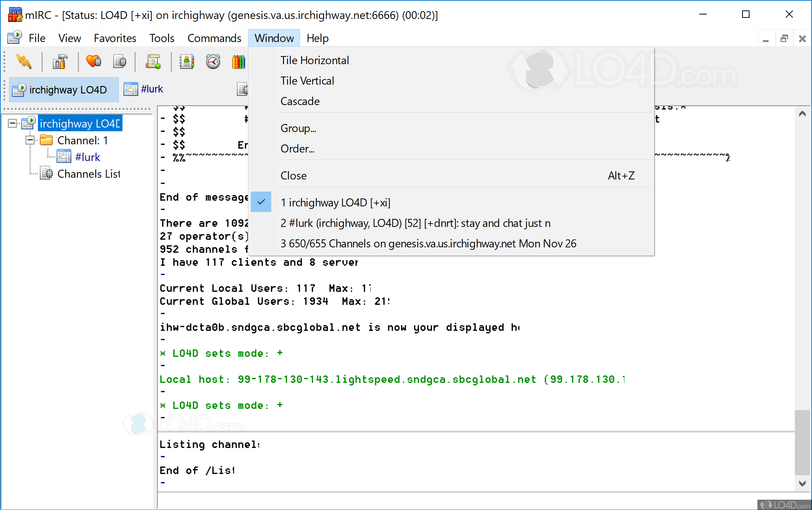Open the Tools menu
This screenshot has width=812, height=510.
coord(162,38)
